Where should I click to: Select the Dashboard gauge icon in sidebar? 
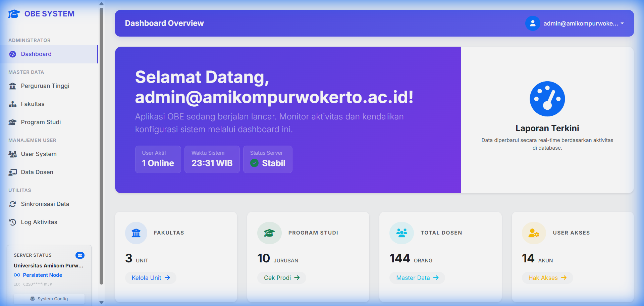(13, 54)
